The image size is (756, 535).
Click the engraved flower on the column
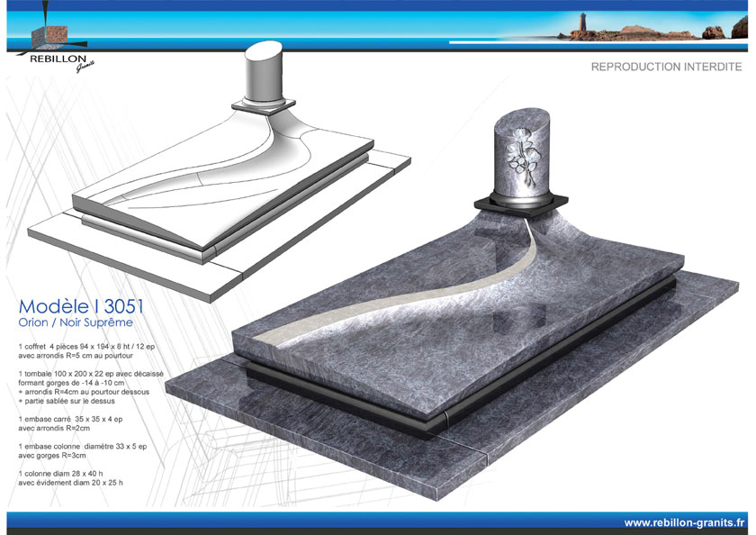coord(521,151)
